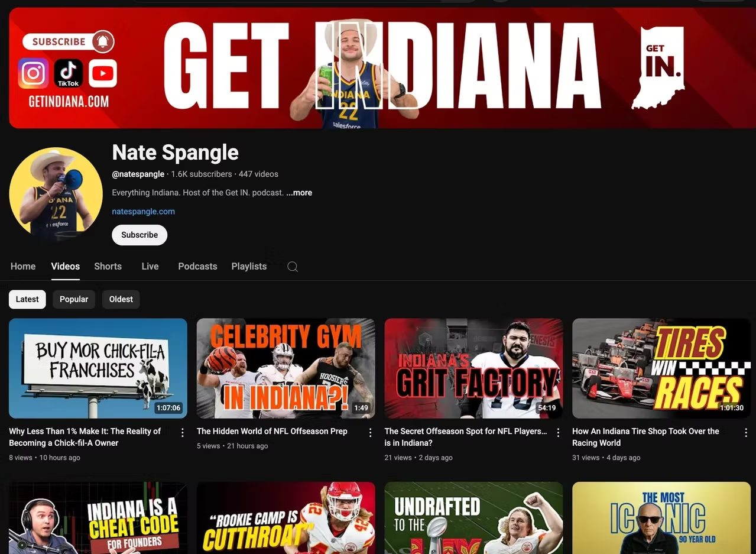Play the Indiana's Grit Factory thumbnail

click(474, 368)
